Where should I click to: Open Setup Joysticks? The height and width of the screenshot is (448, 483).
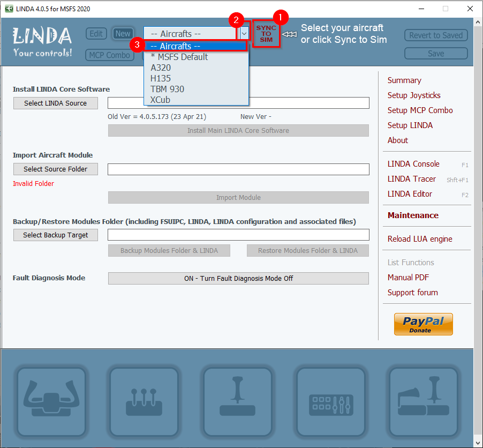point(414,95)
